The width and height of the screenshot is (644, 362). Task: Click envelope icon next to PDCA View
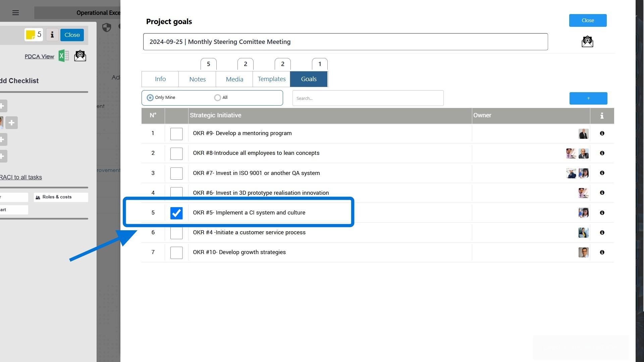pyautogui.click(x=80, y=56)
